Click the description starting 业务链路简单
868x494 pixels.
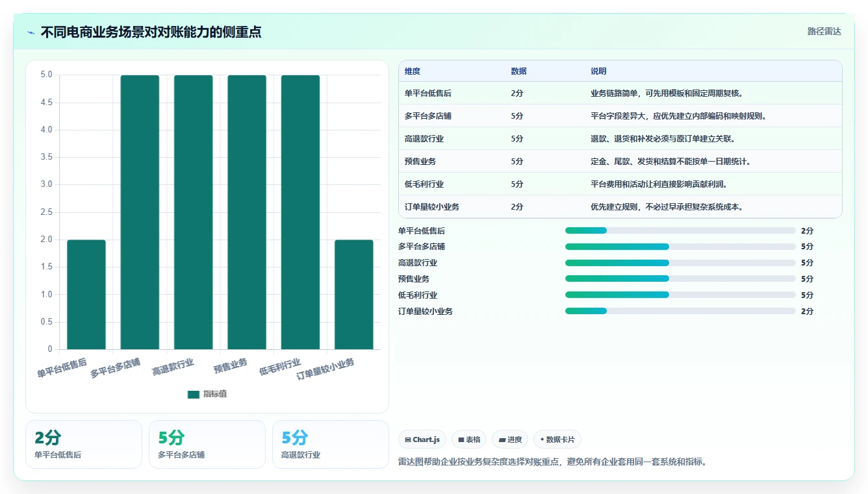click(x=667, y=93)
